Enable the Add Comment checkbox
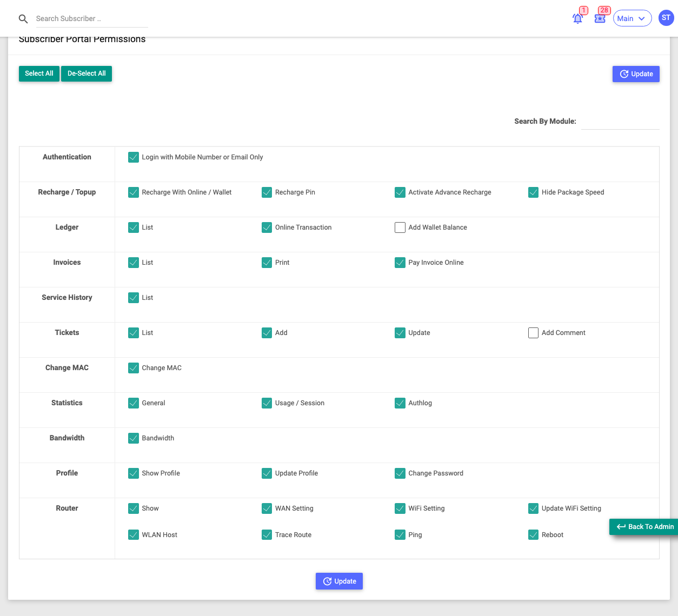The height and width of the screenshot is (616, 678). coord(533,333)
